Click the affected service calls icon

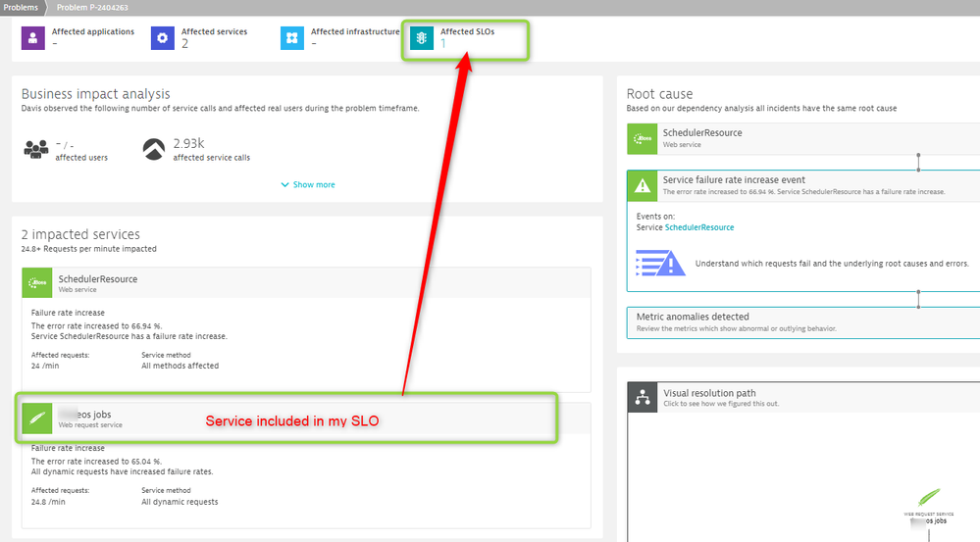pos(154,150)
